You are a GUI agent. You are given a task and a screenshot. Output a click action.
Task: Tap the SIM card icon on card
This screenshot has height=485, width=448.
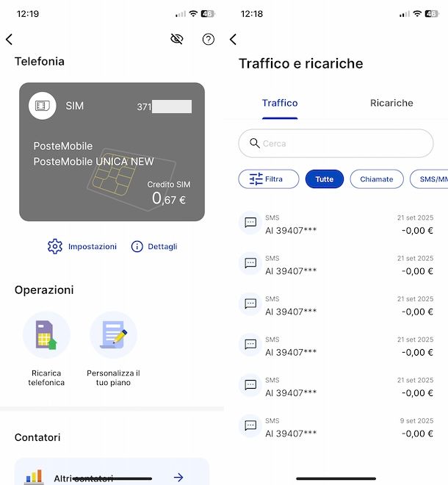[x=43, y=106]
